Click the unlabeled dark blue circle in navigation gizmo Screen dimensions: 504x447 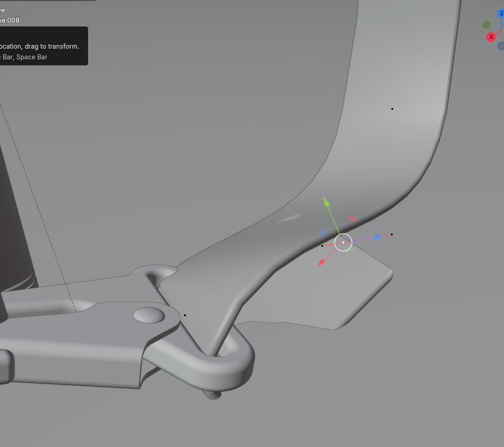click(501, 46)
